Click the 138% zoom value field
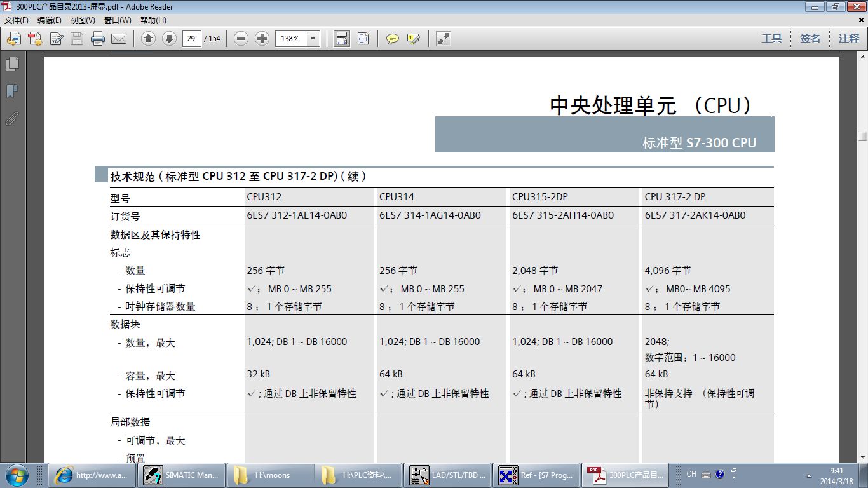This screenshot has width=868, height=488. click(290, 39)
